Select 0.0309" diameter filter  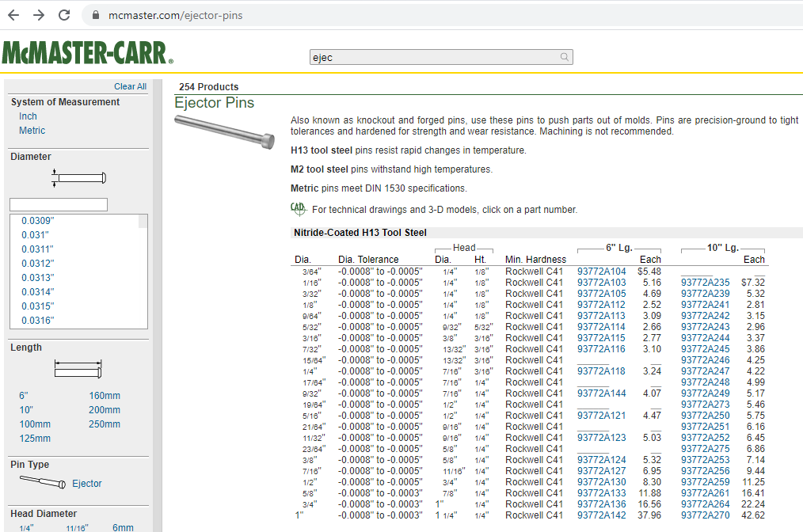[38, 221]
